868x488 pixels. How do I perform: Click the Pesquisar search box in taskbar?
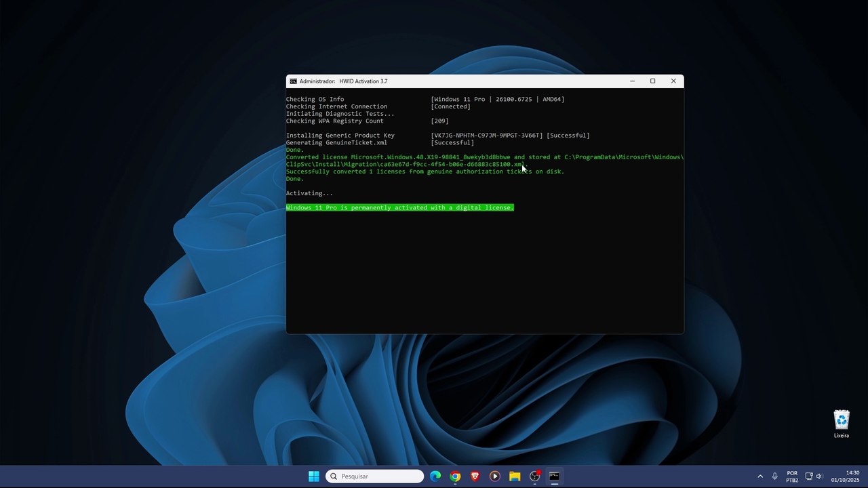pos(375,476)
